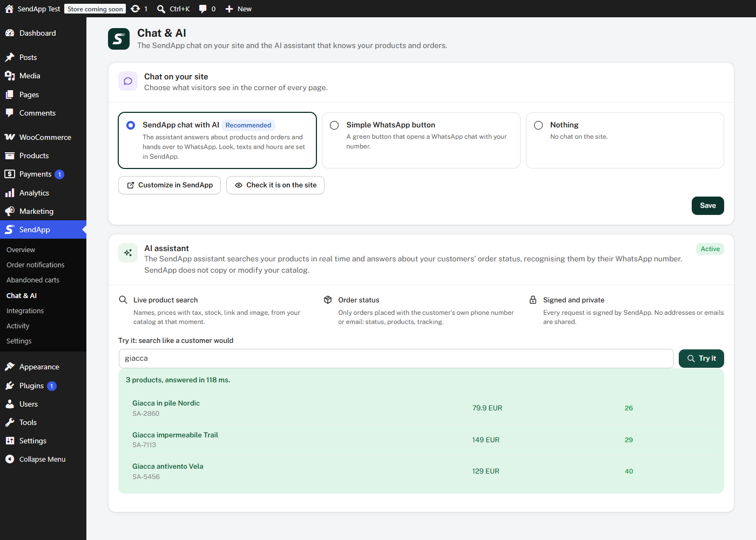Click the Pages icon

coord(10,94)
